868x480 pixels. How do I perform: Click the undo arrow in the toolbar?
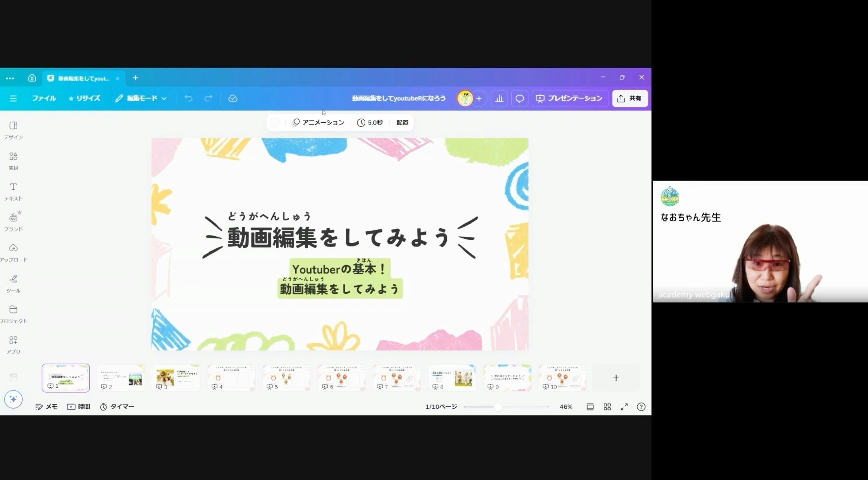(x=188, y=98)
